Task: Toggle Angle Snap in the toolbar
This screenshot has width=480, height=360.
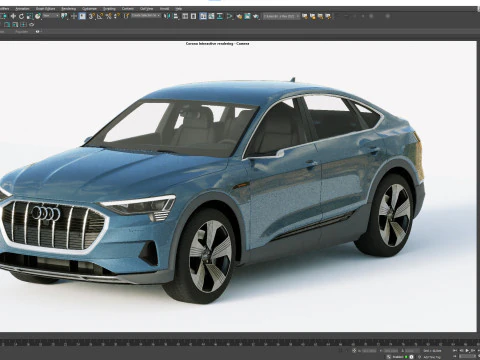Action: point(100,16)
